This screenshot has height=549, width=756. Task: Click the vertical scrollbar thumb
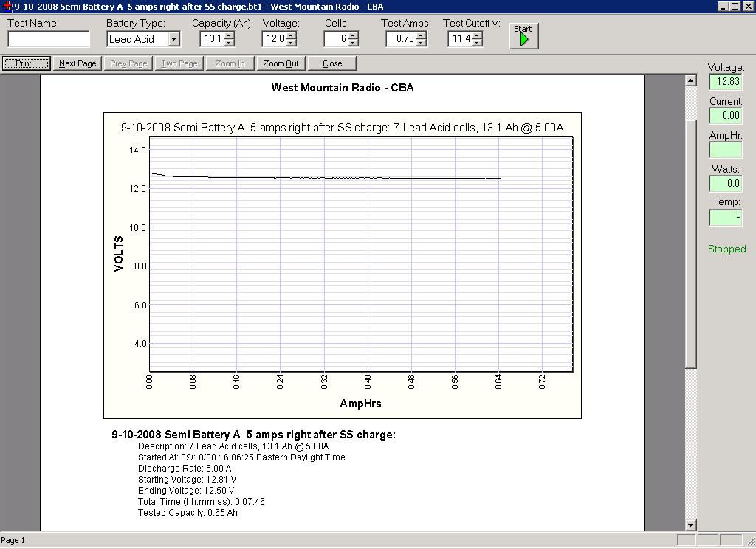[691, 244]
